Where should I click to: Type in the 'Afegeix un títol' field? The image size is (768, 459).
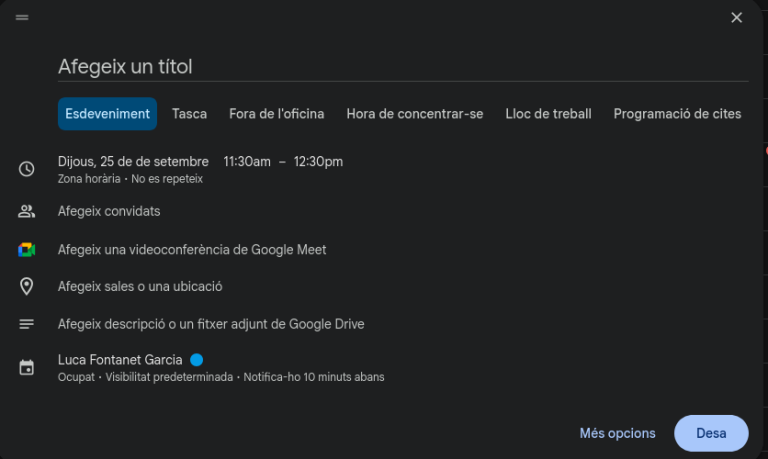pos(400,67)
